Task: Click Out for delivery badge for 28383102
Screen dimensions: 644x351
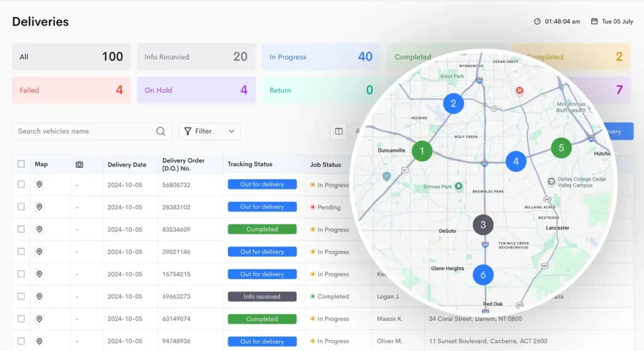Action: click(x=262, y=207)
